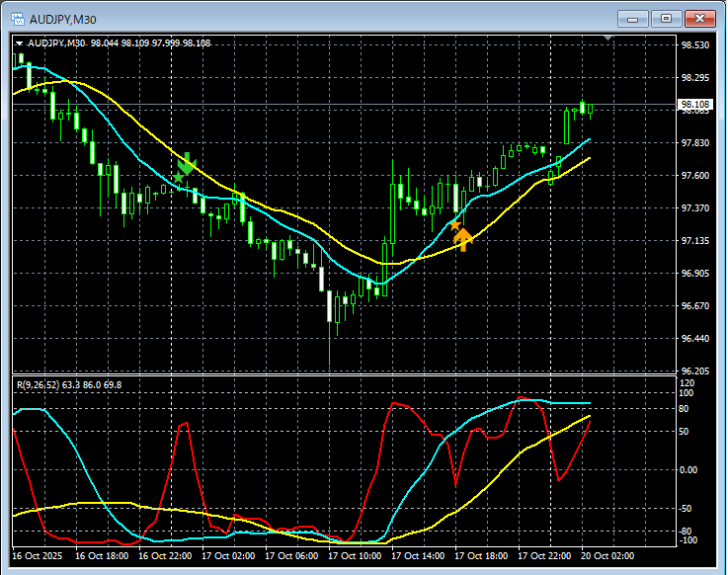Viewport: 728px width, 575px height.
Task: Click the 98.108 current price label
Action: 695,105
